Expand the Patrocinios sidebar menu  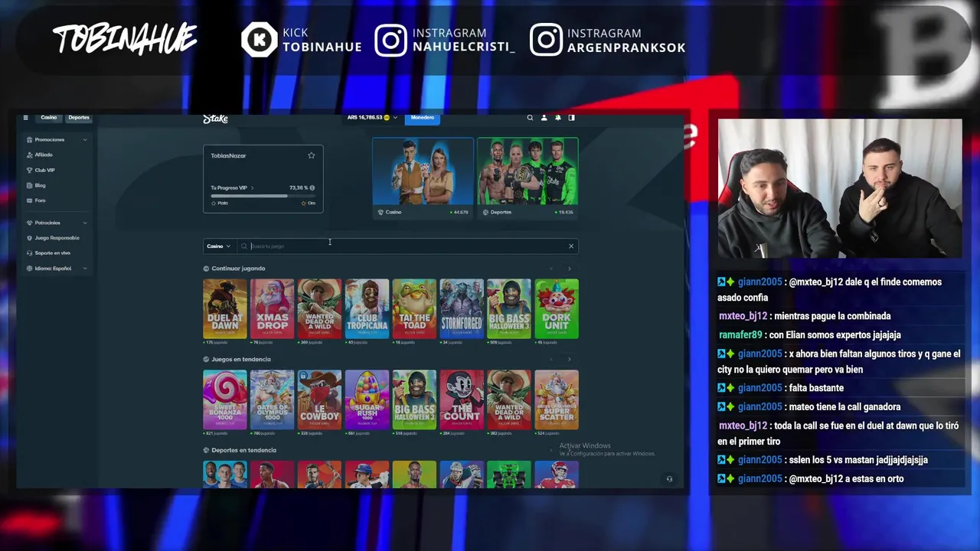coord(57,223)
